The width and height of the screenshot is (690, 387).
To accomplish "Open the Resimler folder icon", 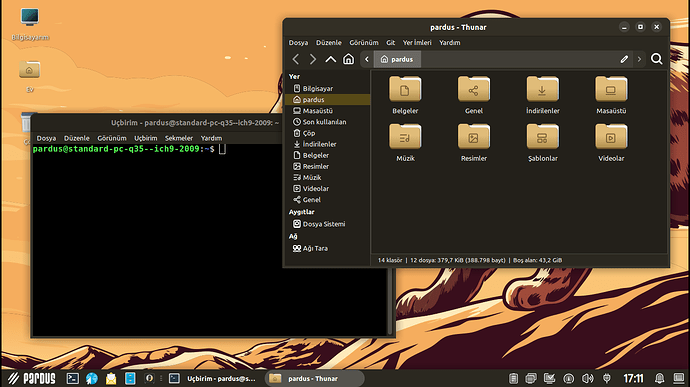I will coord(474,142).
